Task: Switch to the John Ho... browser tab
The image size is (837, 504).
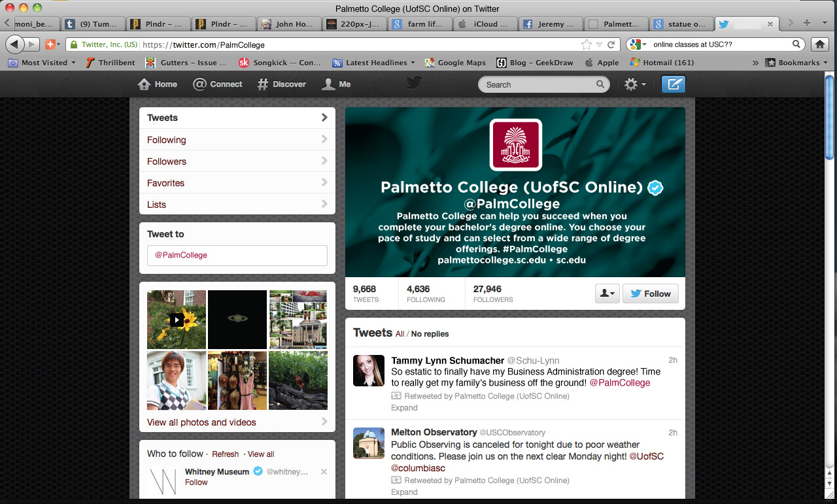Action: 290,24
